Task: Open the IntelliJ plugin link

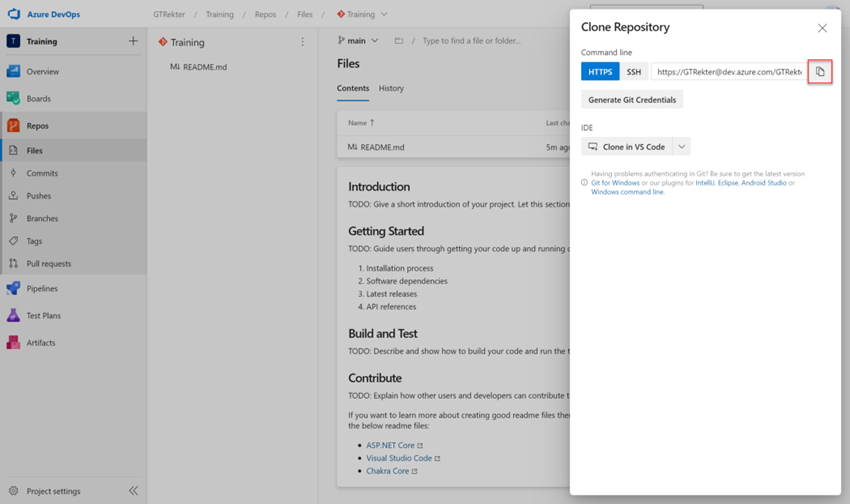Action: pos(705,183)
